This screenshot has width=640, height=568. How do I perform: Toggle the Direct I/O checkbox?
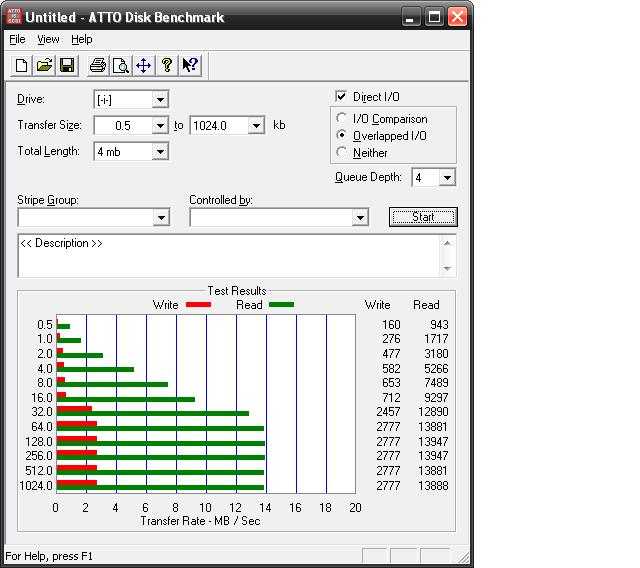click(341, 96)
